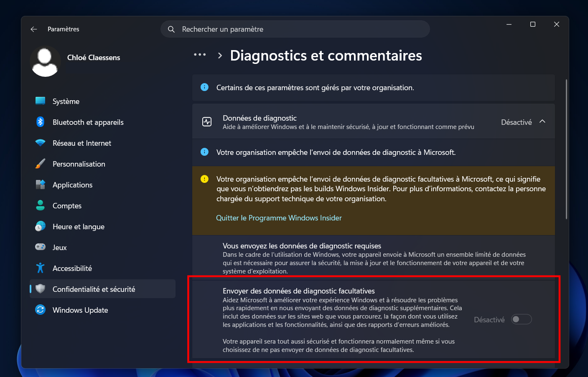Click the Bluetooth icon in sidebar
The width and height of the screenshot is (588, 377).
point(40,122)
